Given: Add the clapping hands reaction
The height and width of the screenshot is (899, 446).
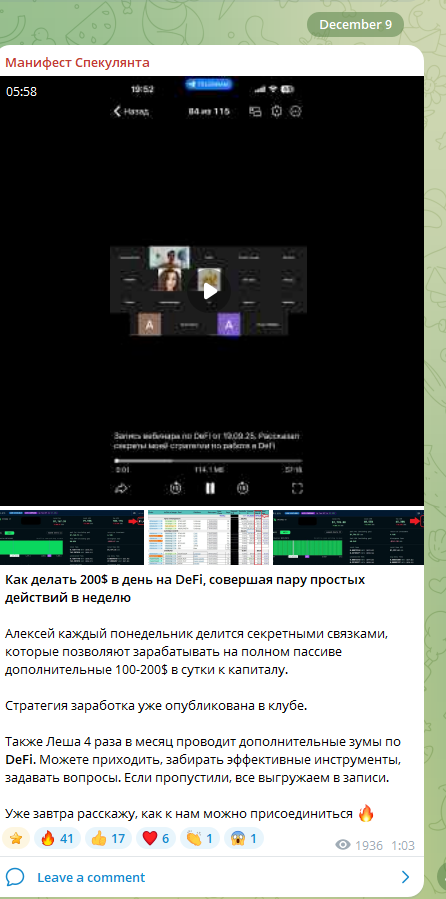Looking at the screenshot, I should pos(199,838).
